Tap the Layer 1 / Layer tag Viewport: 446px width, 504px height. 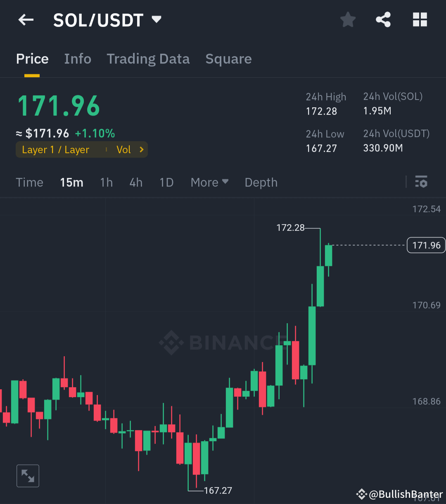click(56, 149)
